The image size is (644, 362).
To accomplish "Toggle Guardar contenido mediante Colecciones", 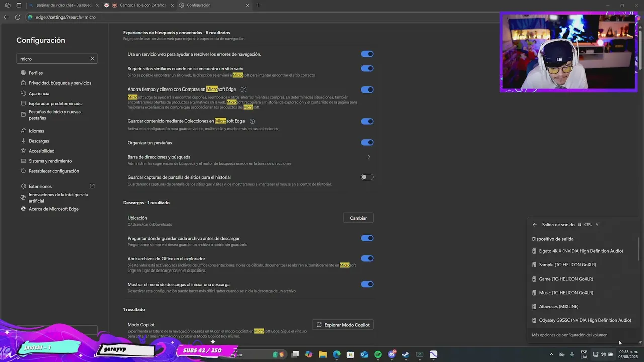I will coord(367,121).
